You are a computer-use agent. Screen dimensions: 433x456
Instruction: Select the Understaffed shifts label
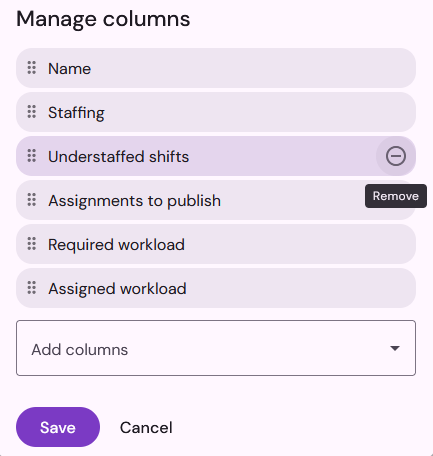pos(118,157)
